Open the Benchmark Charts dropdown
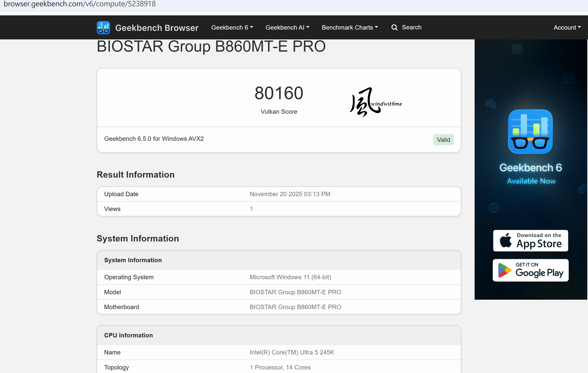This screenshot has width=588, height=373. [x=349, y=27]
